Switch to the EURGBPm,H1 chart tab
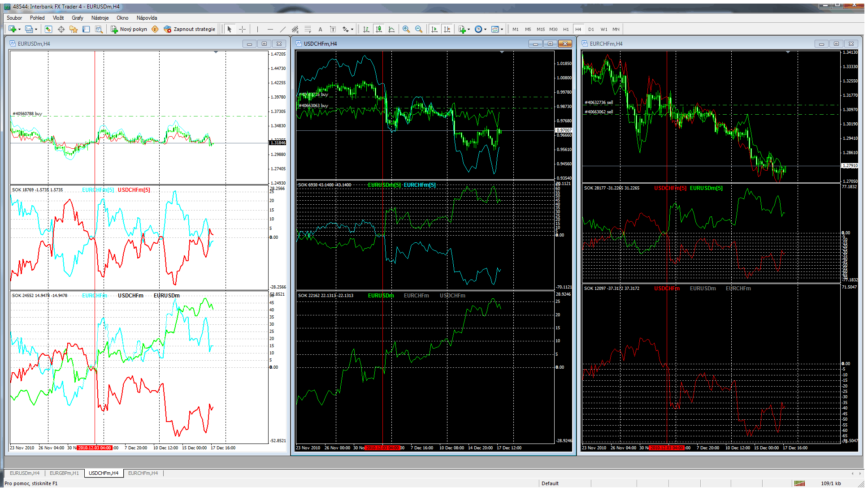Screen dimensions: 868x491 click(64, 473)
